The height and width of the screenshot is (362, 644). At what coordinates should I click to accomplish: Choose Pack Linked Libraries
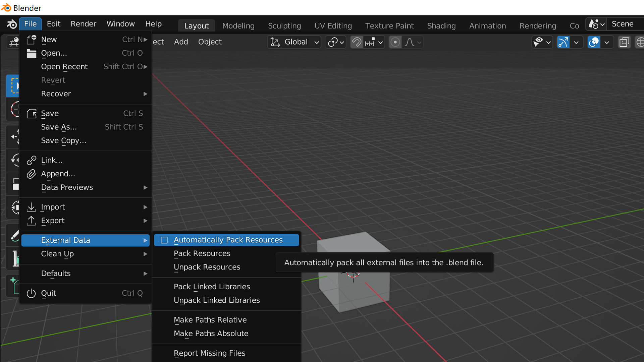pyautogui.click(x=226, y=287)
